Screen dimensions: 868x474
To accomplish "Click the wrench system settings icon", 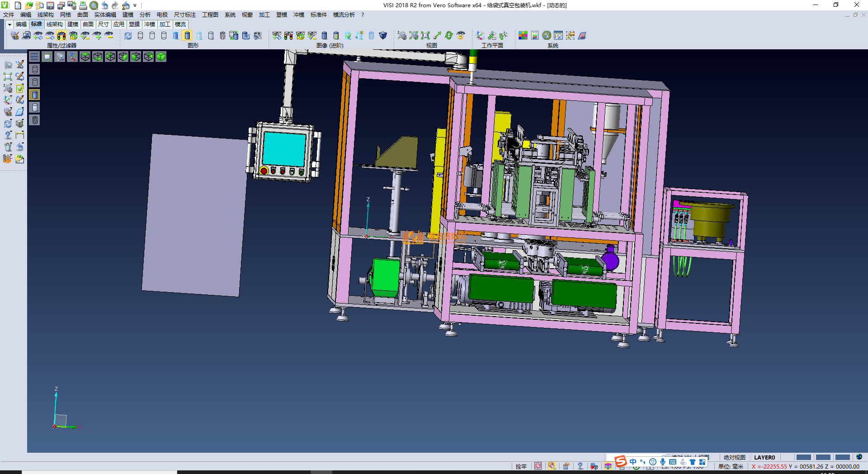I will [547, 36].
